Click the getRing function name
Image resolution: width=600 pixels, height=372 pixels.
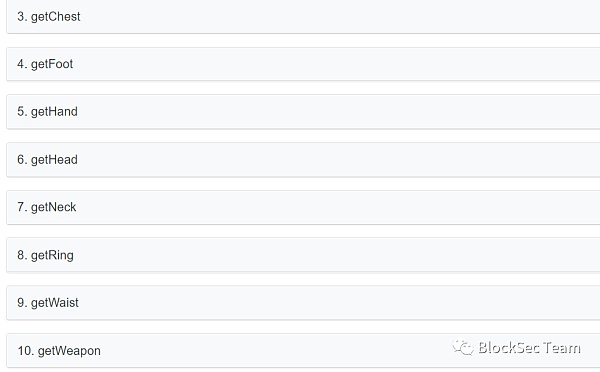tap(52, 255)
